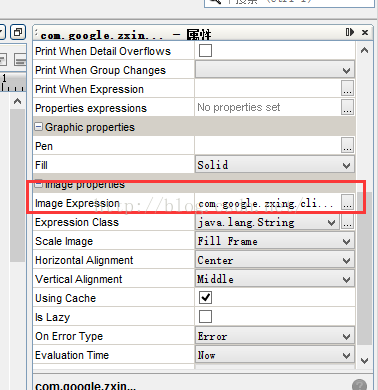This screenshot has width=378, height=390.
Task: Toggle Print When Detail Overflows checkbox
Action: (x=205, y=51)
